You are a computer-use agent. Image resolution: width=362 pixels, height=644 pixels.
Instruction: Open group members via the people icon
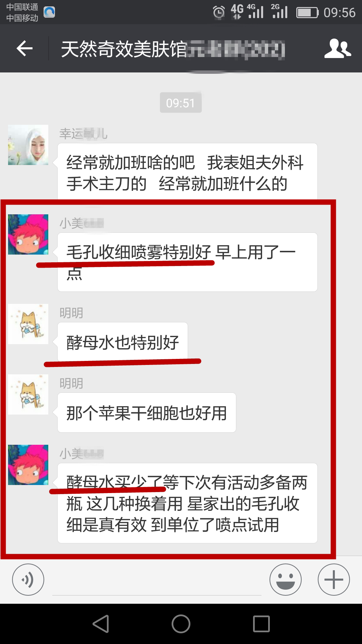pyautogui.click(x=338, y=49)
